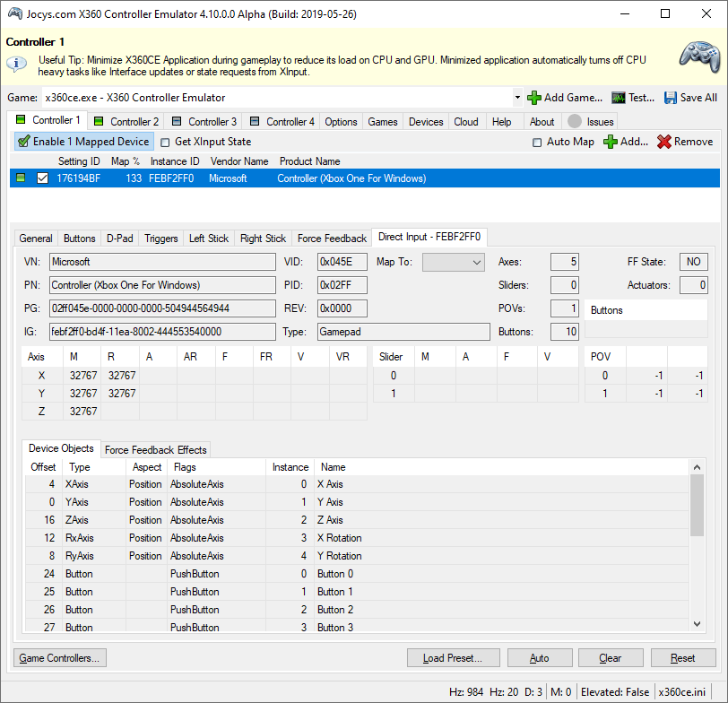
Task: Click the Type field showing Gamepad
Action: tap(403, 332)
